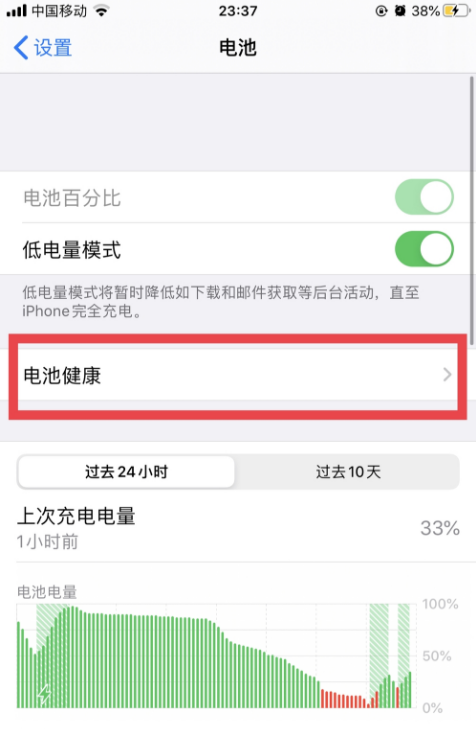Tap the back chevron icon beside 设置

pos(21,47)
